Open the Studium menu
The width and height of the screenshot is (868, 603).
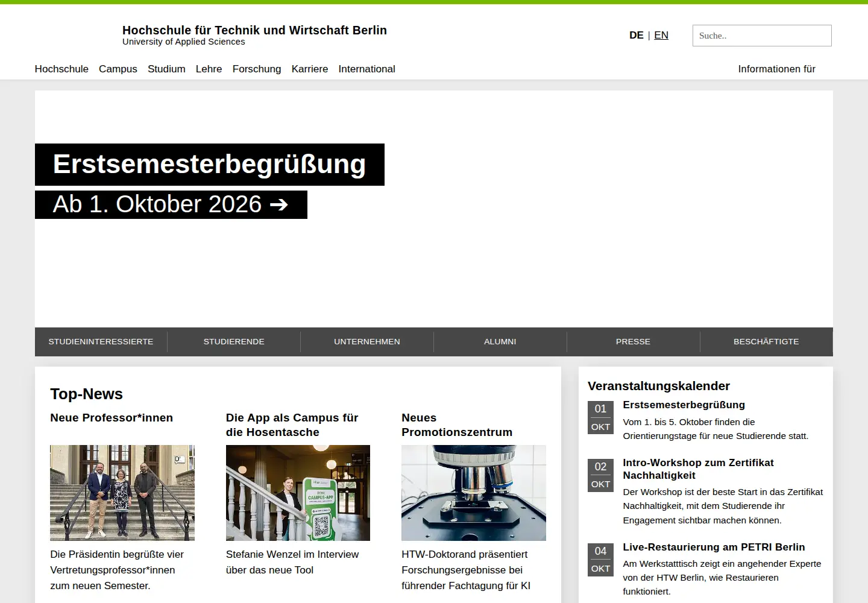click(x=166, y=69)
